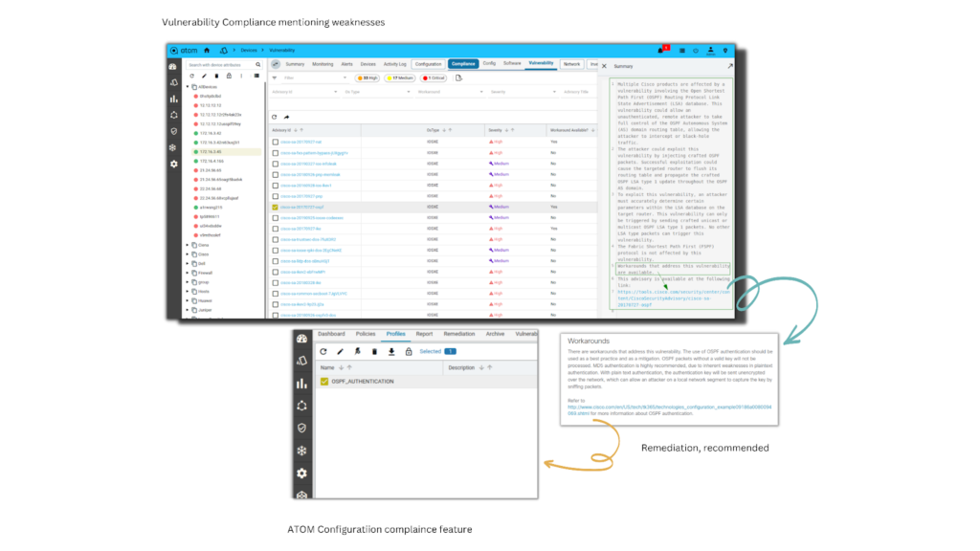Open the Activity Log tab
The width and height of the screenshot is (980, 551).
coord(394,64)
